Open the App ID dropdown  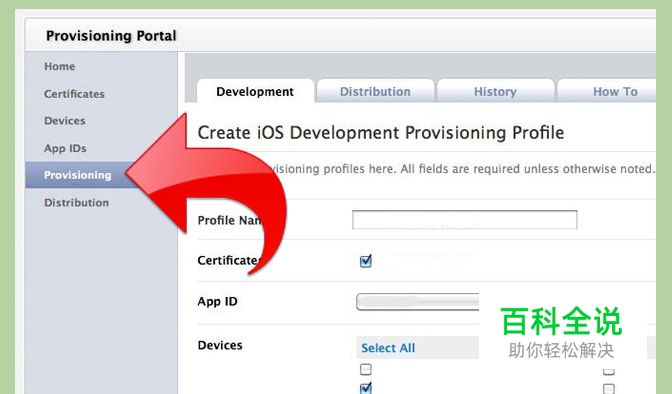[x=418, y=301]
